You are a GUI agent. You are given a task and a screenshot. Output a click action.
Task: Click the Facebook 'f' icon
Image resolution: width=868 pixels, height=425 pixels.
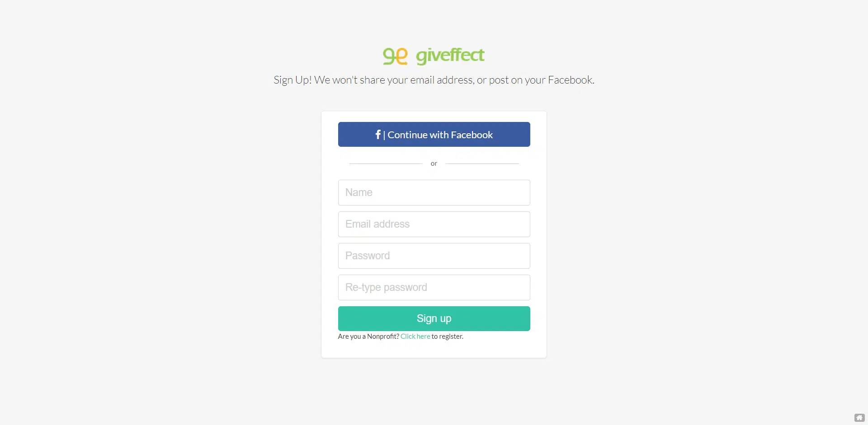pyautogui.click(x=378, y=135)
